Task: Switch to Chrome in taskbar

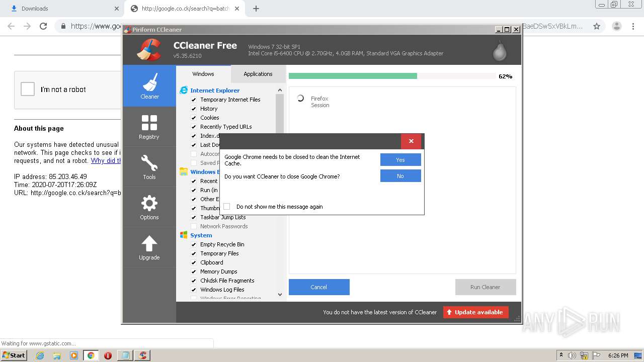Action: 91,355
